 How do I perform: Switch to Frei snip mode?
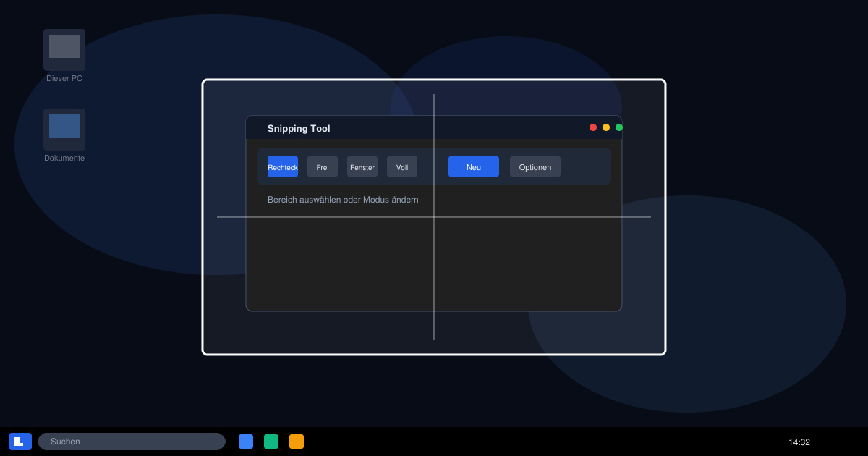pos(323,166)
